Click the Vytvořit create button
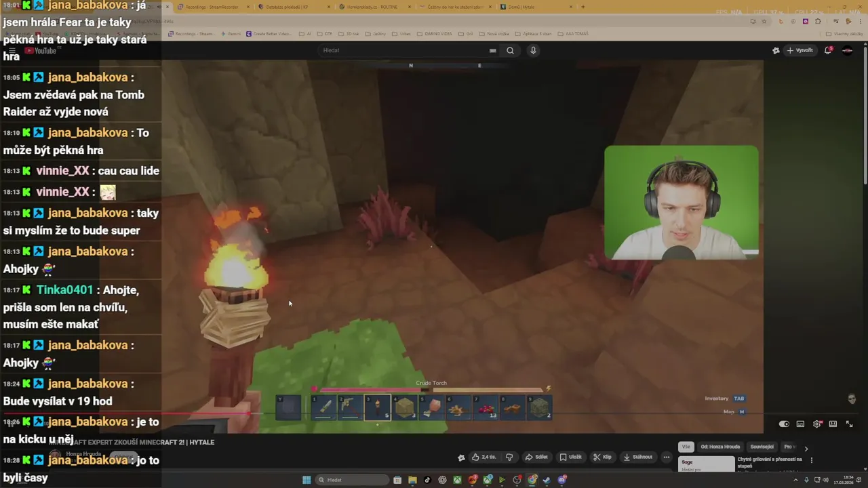 pyautogui.click(x=800, y=50)
